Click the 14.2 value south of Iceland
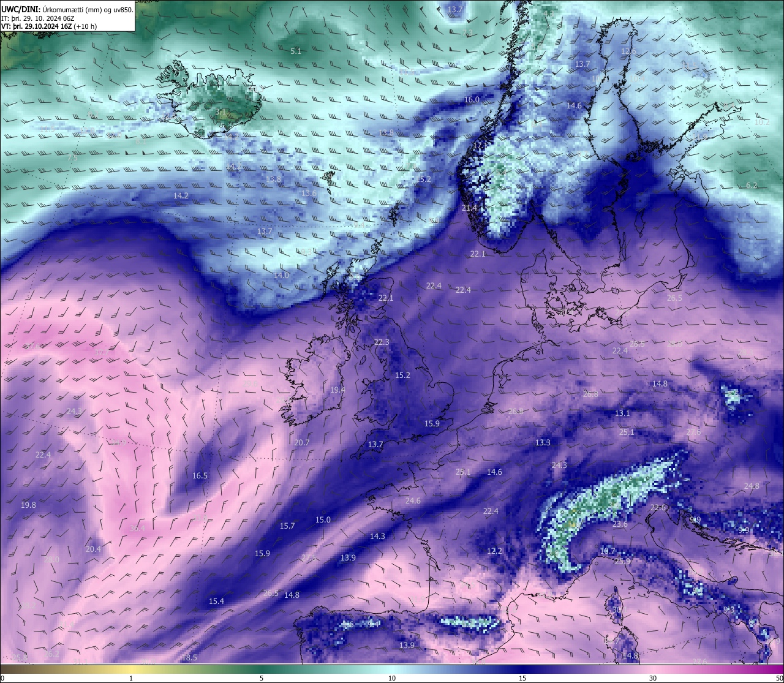Screen dimensions: 784x683 181,196
